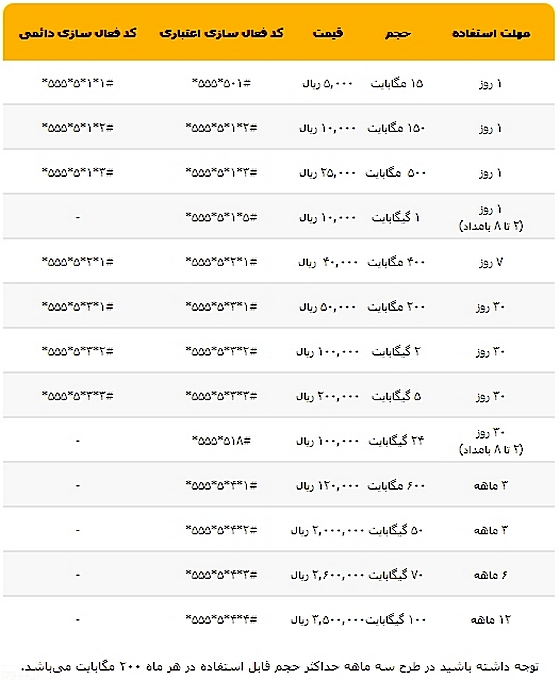This screenshot has height=680, width=560.
Task: Click the حجم column header
Action: point(398,33)
